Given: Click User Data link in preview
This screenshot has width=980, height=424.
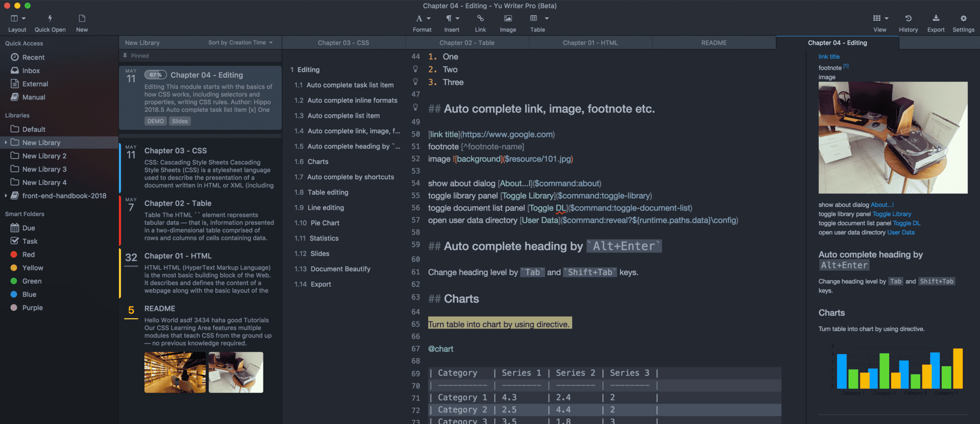Looking at the screenshot, I should 901,232.
